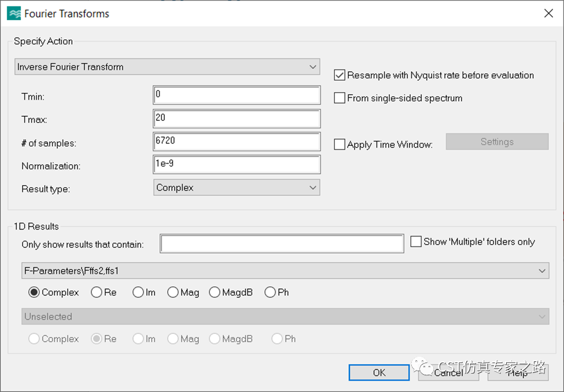Viewport: 564px width, 392px height.
Task: Check Show 'Multiple' folders only
Action: (415, 242)
